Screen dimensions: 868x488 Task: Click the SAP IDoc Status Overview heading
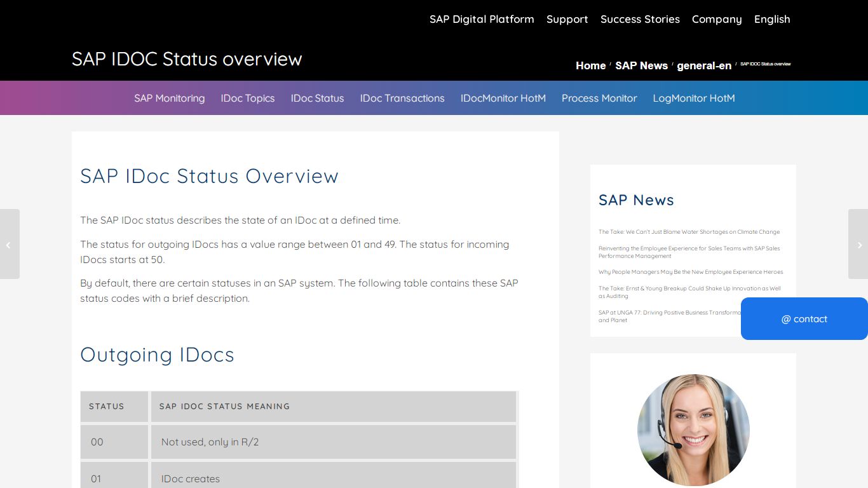[x=209, y=176]
